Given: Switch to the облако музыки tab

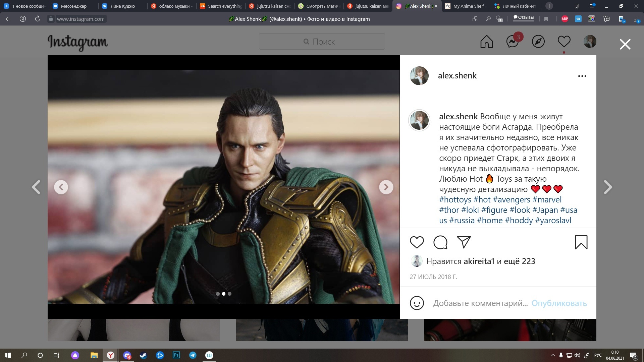Looking at the screenshot, I should click(x=171, y=6).
